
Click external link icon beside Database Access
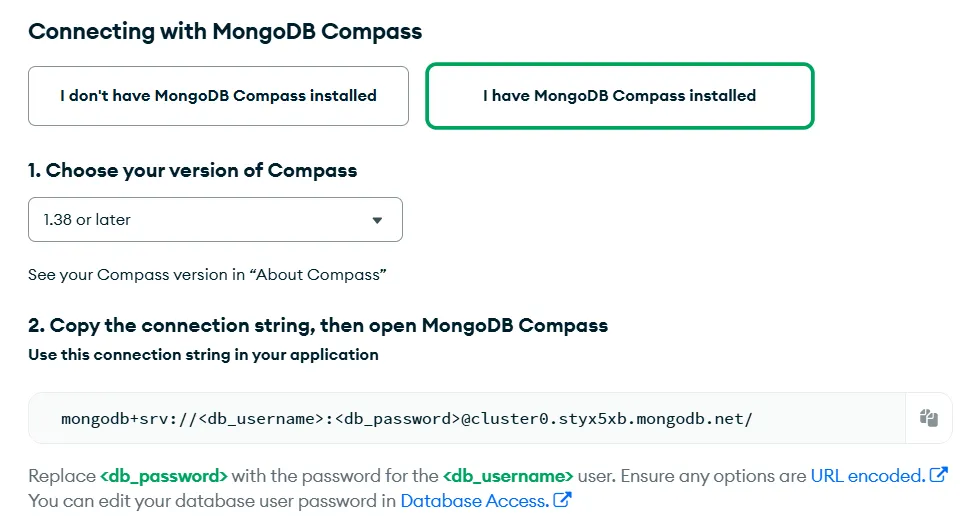pos(562,500)
